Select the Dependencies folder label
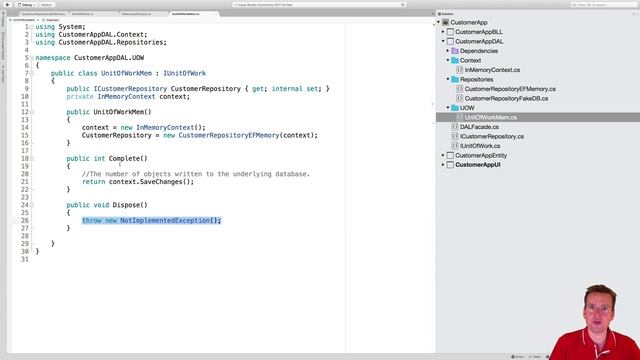The image size is (640, 360). click(479, 51)
